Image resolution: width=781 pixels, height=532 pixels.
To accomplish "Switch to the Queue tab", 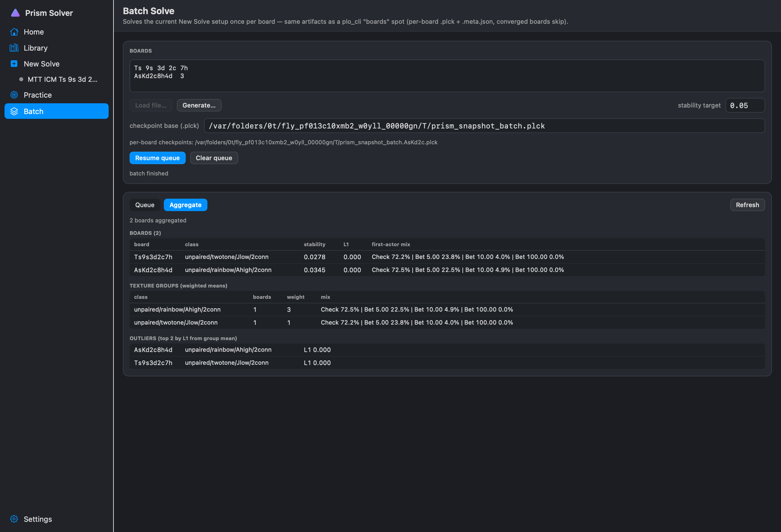I will [145, 205].
